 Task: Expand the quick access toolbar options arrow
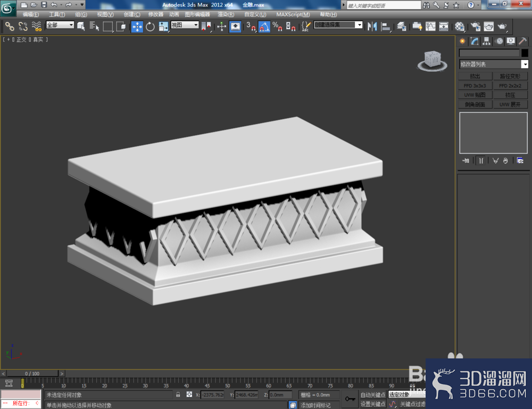[x=82, y=5]
